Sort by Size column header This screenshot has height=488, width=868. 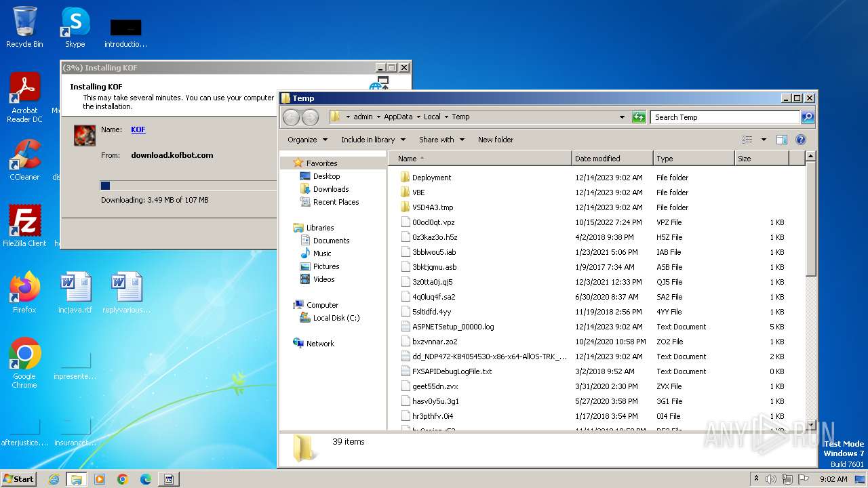tap(762, 159)
